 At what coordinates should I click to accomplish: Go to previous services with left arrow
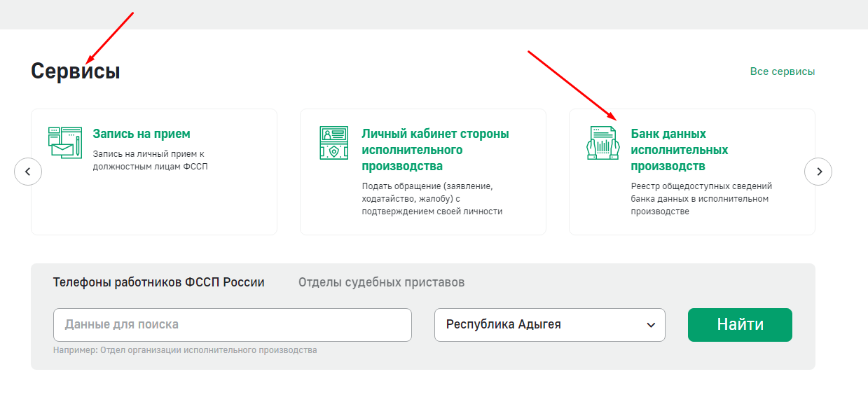click(28, 172)
